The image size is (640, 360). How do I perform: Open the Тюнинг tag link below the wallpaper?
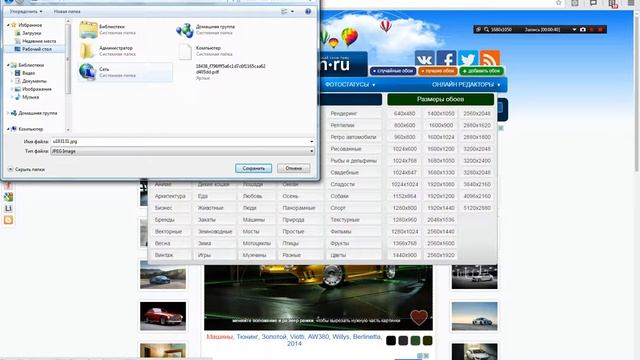[x=247, y=337]
